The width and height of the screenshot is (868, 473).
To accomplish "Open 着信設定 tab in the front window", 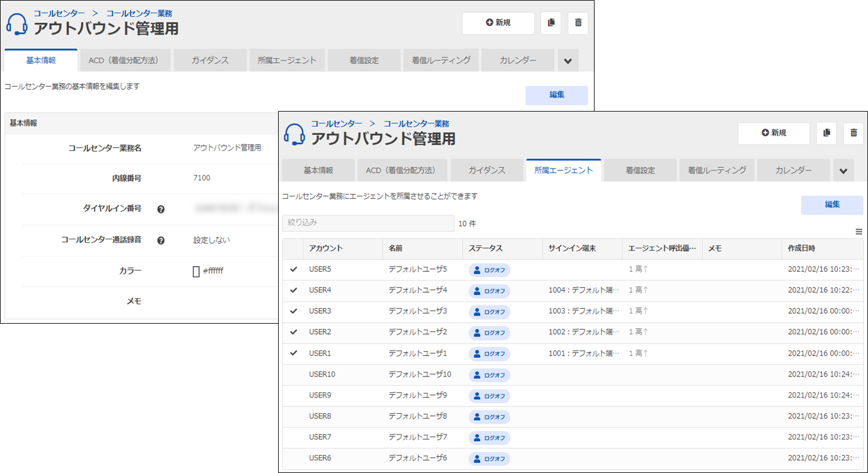I will click(x=640, y=170).
